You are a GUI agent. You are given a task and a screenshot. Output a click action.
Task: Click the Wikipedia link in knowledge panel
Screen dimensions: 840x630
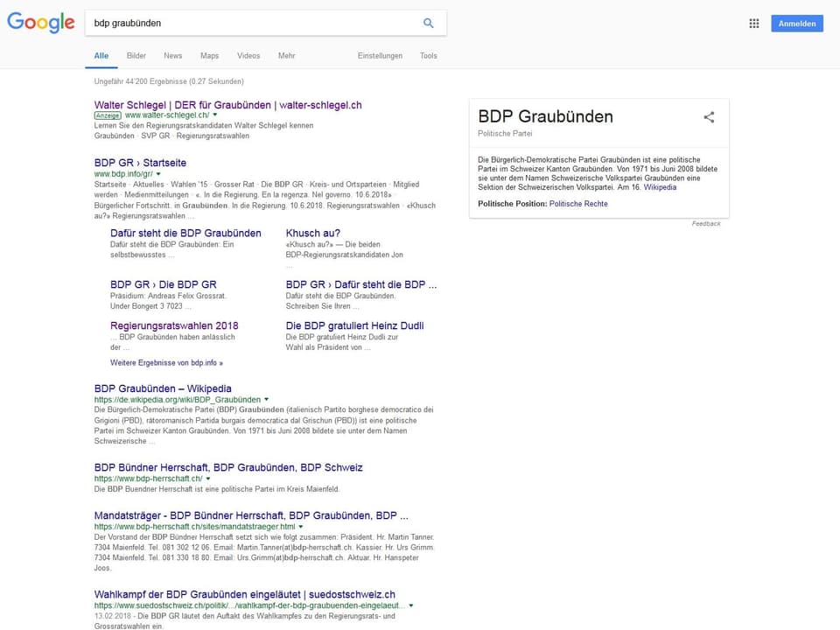tap(660, 187)
